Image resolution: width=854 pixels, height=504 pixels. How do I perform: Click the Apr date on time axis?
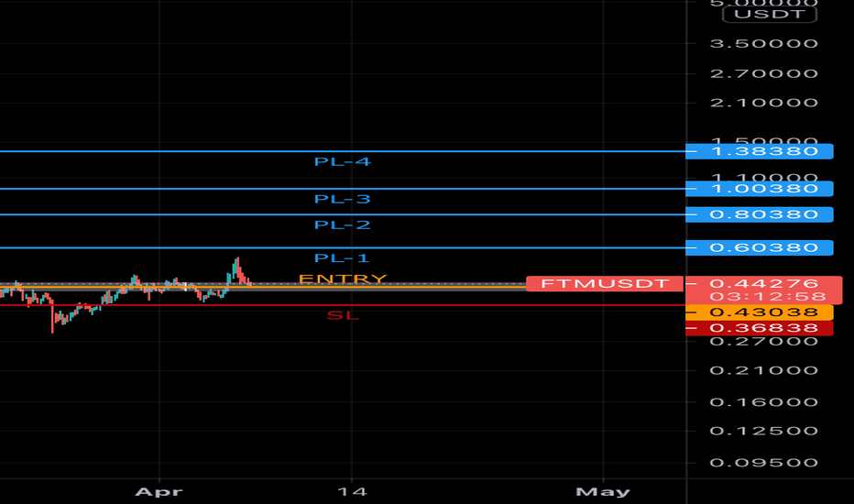point(159,492)
